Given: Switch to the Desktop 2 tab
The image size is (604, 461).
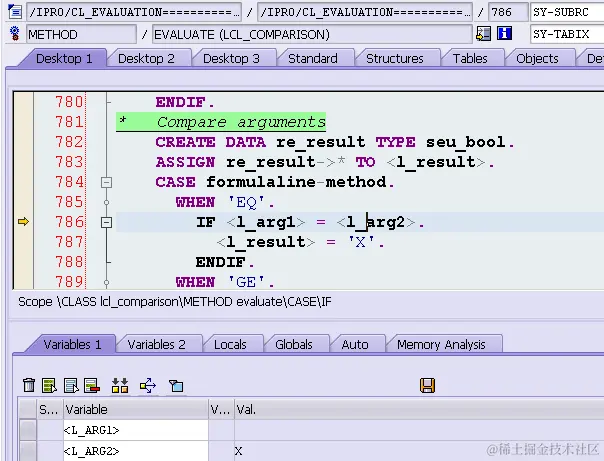Looking at the screenshot, I should click(x=146, y=59).
